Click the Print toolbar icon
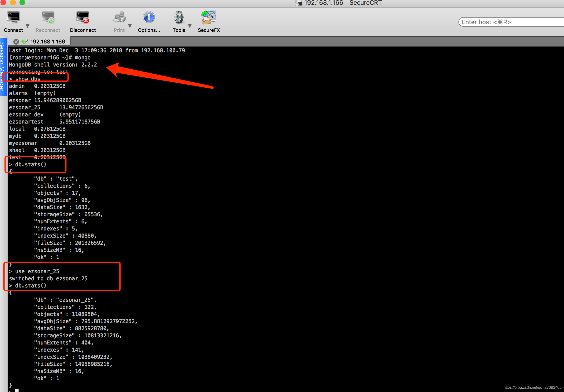564x392 pixels. click(119, 18)
